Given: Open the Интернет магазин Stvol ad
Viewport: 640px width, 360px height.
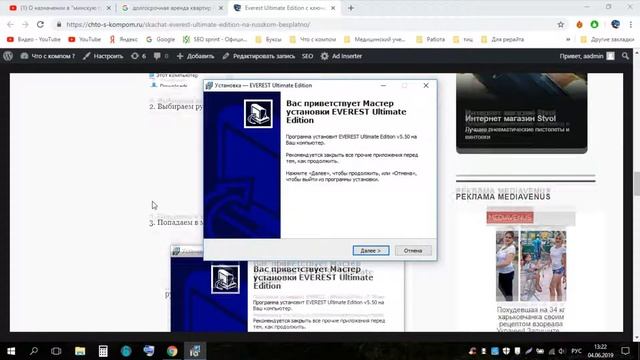Looking at the screenshot, I should 522,113.
